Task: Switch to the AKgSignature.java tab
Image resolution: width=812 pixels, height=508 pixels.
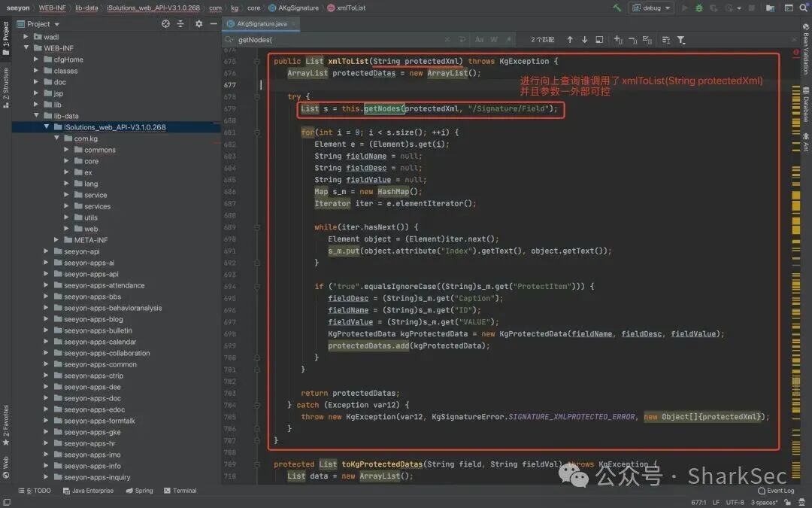Action: click(262, 24)
